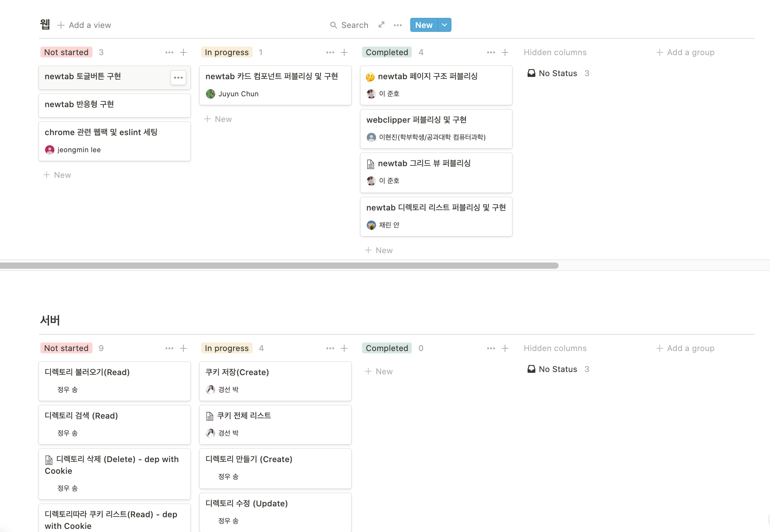This screenshot has width=770, height=532.
Task: Open full page expand arrows icon
Action: [x=382, y=25]
